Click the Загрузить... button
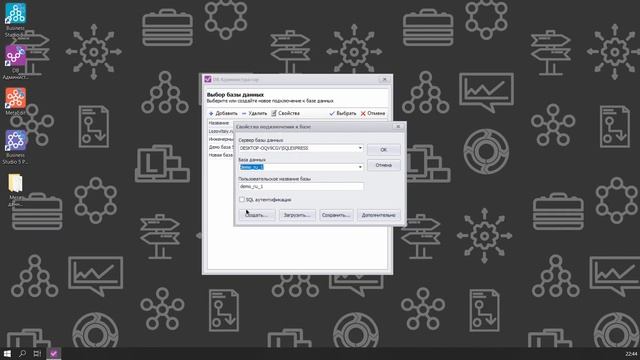This screenshot has height=360, width=640. (297, 215)
